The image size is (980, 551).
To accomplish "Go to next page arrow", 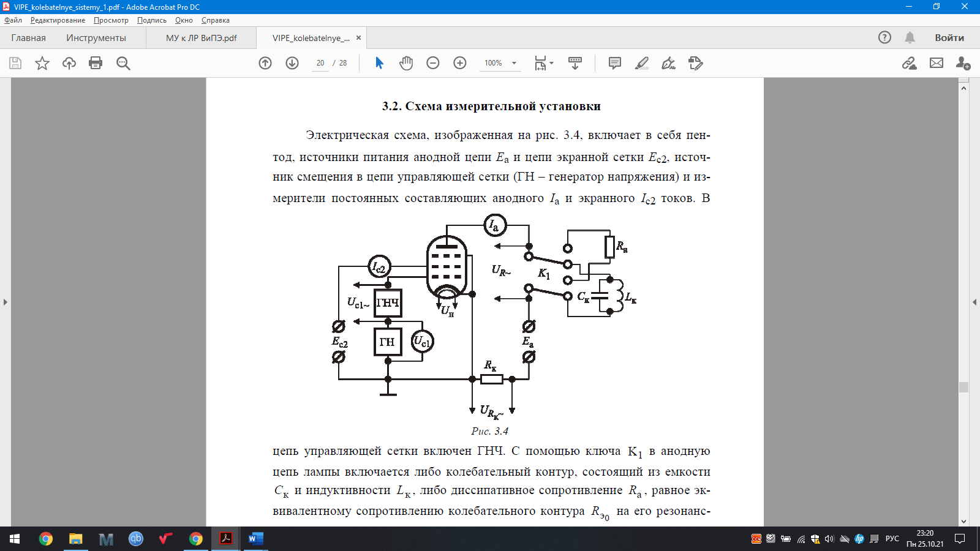I will point(292,63).
